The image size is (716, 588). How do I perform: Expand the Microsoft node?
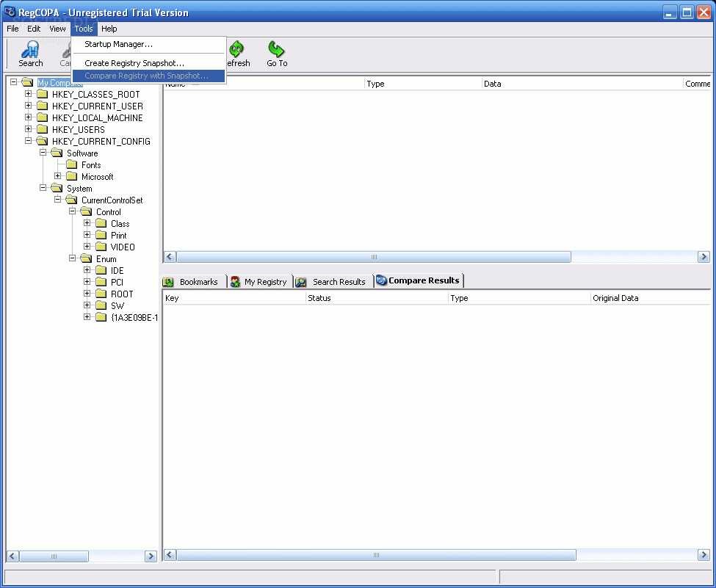click(x=57, y=175)
